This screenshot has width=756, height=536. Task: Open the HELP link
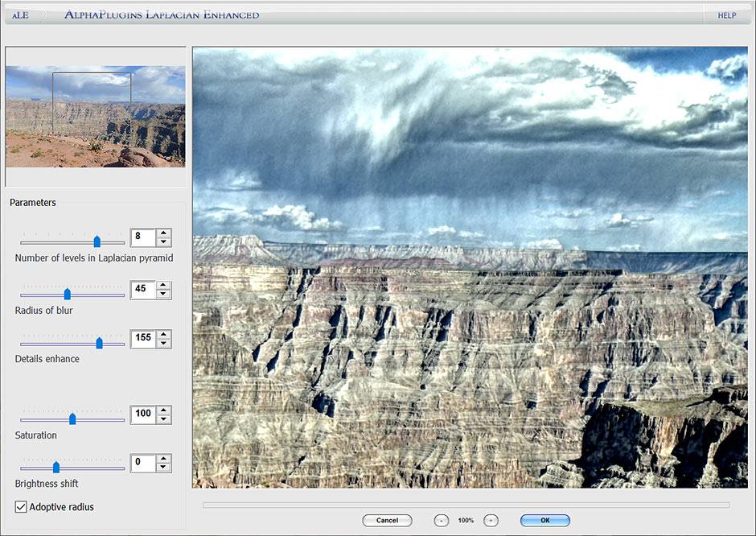point(726,15)
